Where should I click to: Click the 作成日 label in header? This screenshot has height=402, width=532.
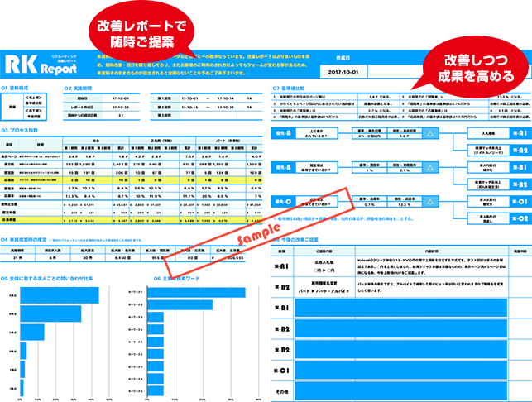pos(343,58)
